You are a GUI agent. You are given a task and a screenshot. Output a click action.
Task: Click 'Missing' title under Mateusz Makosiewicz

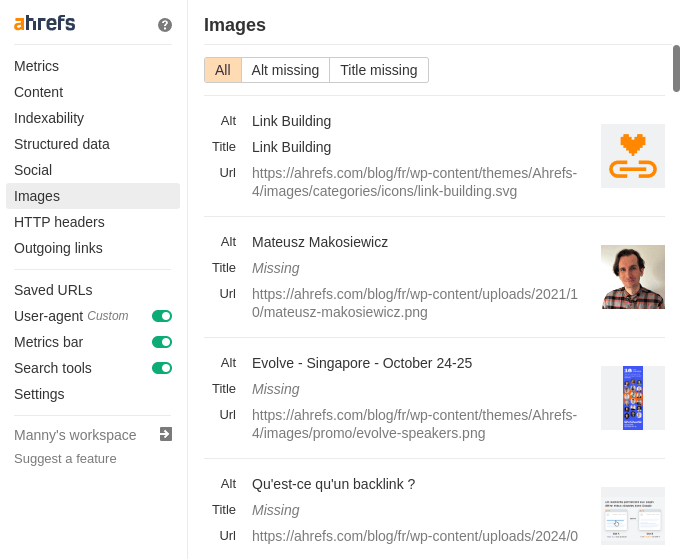(275, 268)
